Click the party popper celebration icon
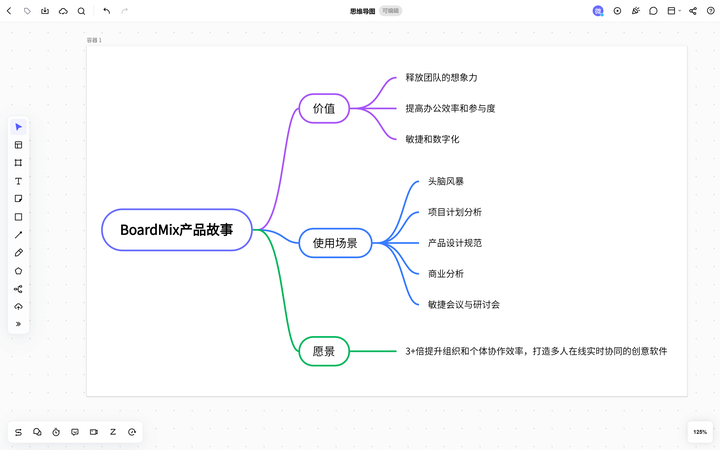This screenshot has height=450, width=720. 636,11
